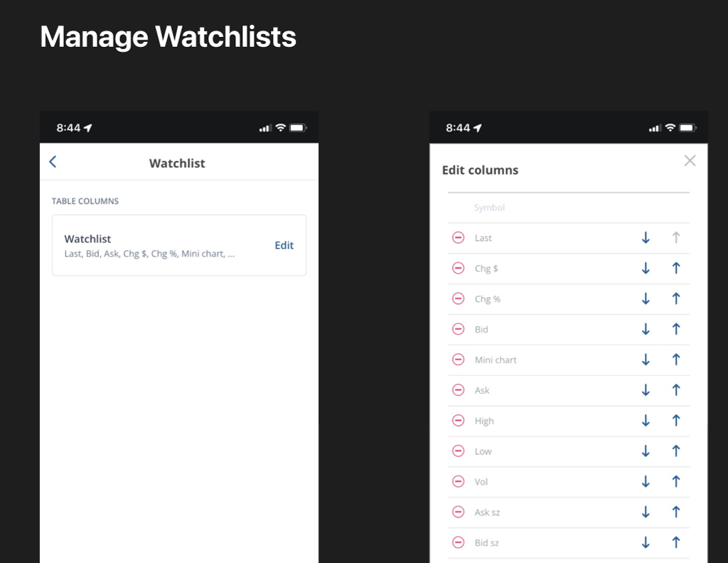Viewport: 728px width, 563px height.
Task: Remove the Bid sz column
Action: 459,542
